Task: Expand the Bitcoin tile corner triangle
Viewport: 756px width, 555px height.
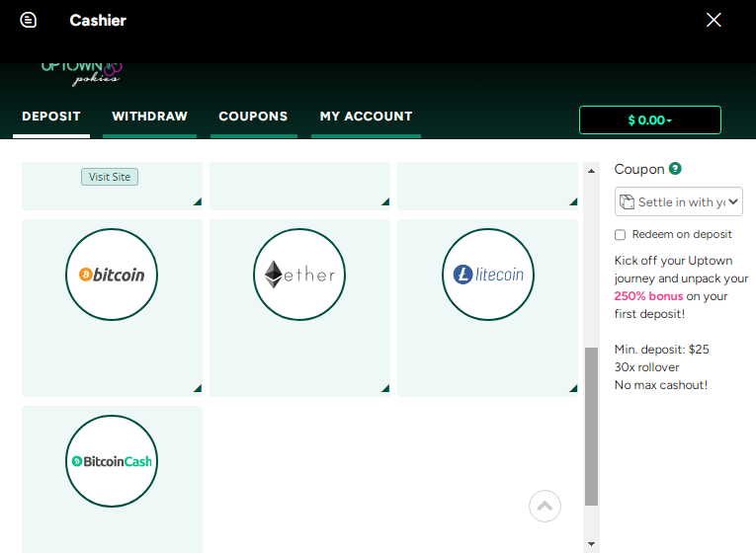Action: tap(197, 389)
